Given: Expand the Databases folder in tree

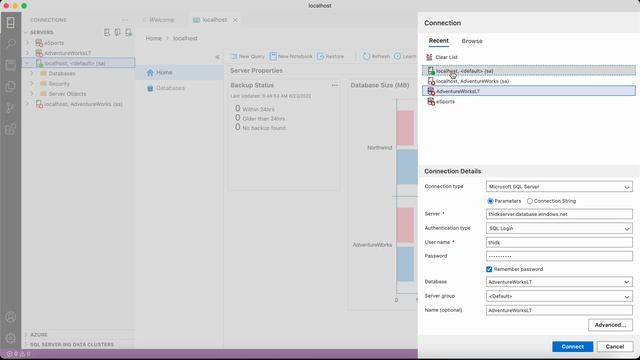Looking at the screenshot, I should pyautogui.click(x=32, y=73).
